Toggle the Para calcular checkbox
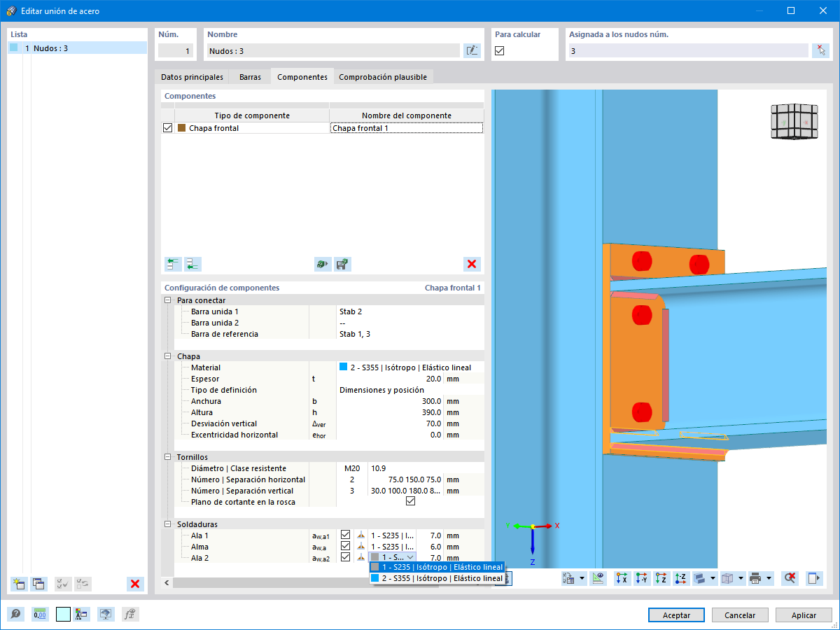The height and width of the screenshot is (630, 840). point(500,50)
